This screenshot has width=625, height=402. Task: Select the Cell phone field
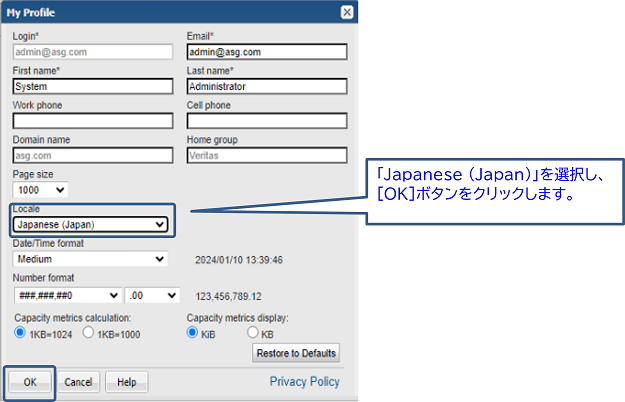266,121
